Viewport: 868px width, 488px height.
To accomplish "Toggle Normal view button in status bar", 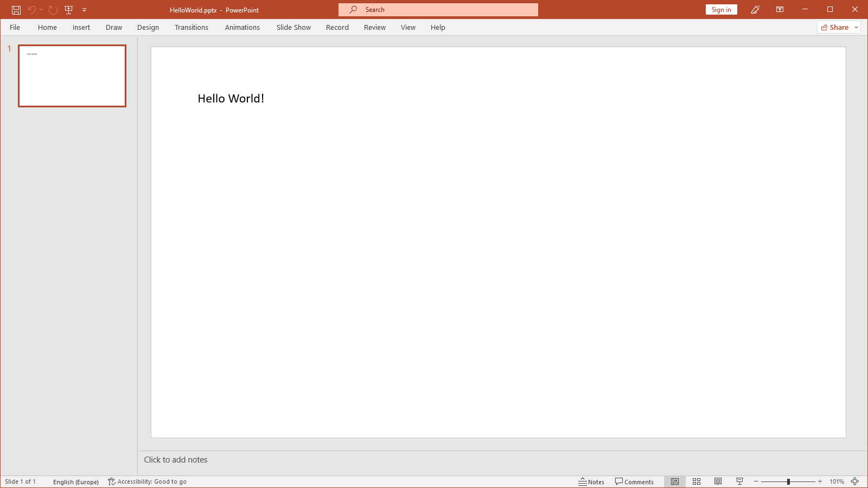I will click(675, 481).
